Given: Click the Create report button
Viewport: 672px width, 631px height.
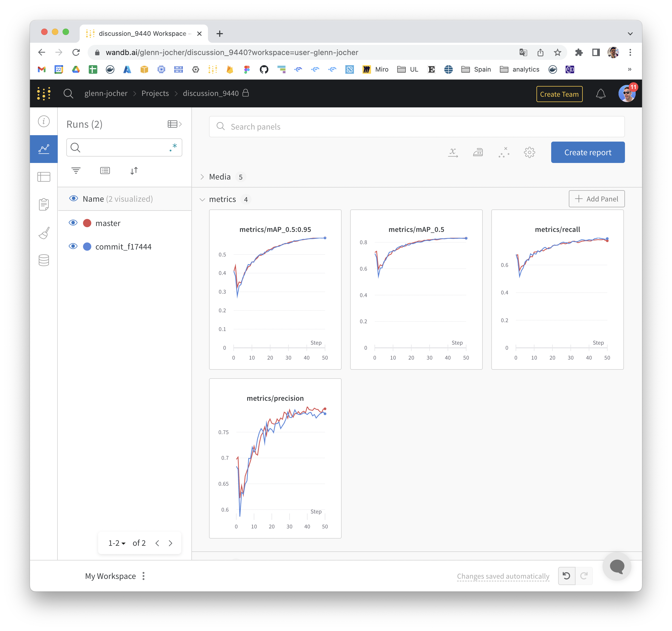Looking at the screenshot, I should (588, 152).
